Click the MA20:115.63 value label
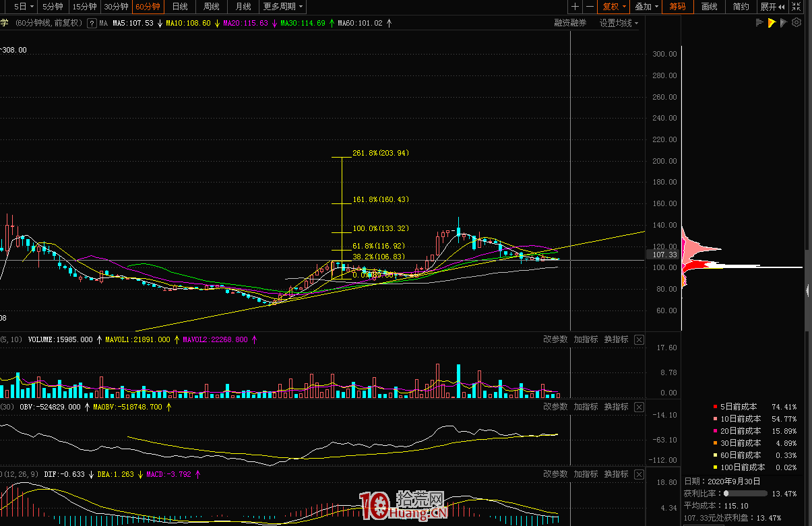Viewport: 812px width, 526px height. coord(245,23)
